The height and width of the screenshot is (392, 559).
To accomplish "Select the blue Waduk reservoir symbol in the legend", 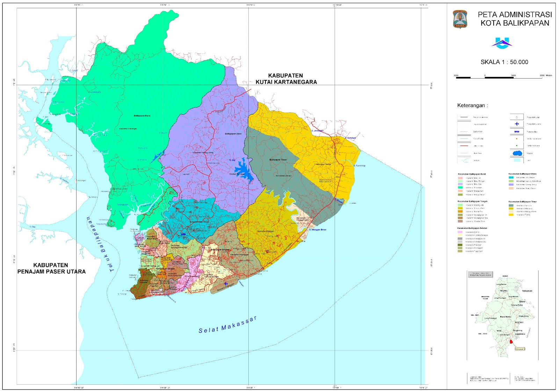I will pyautogui.click(x=517, y=153).
